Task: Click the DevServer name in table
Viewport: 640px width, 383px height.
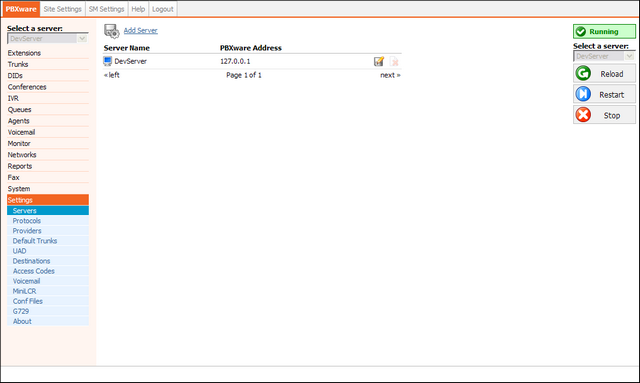Action: [131, 61]
